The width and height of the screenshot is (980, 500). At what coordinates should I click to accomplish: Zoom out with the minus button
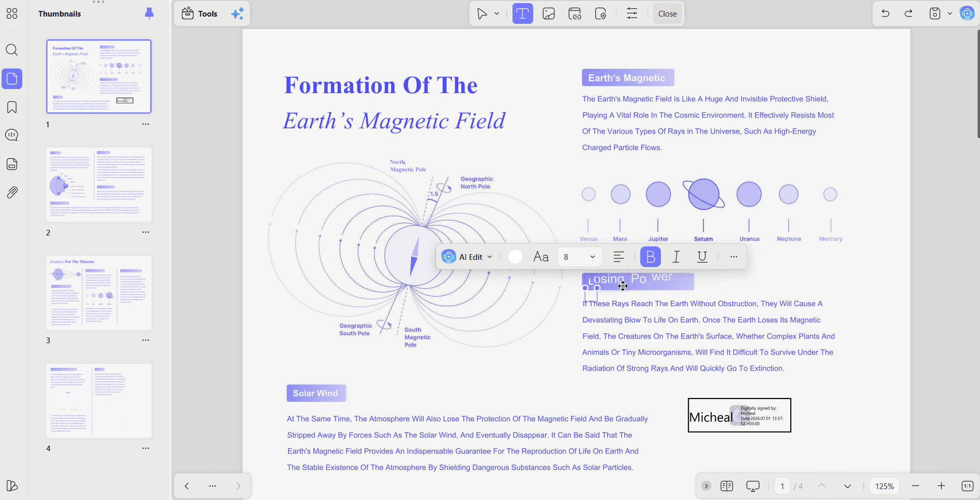(x=915, y=486)
